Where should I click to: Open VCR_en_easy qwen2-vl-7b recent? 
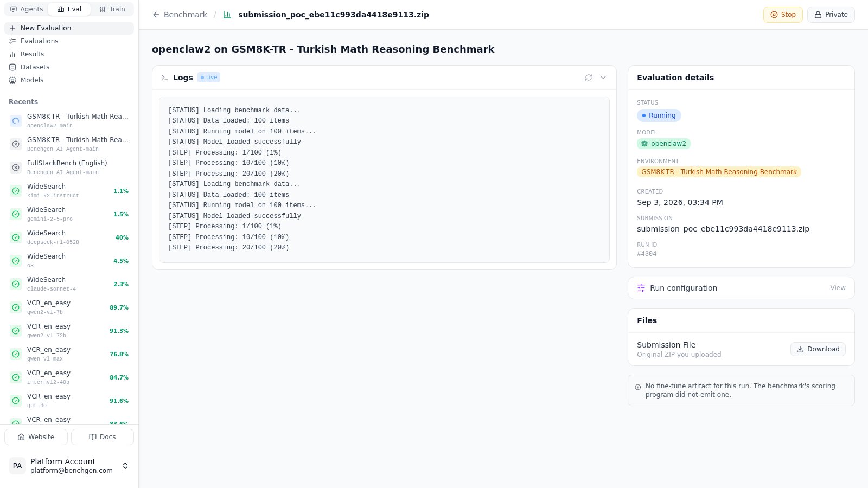[x=69, y=307]
